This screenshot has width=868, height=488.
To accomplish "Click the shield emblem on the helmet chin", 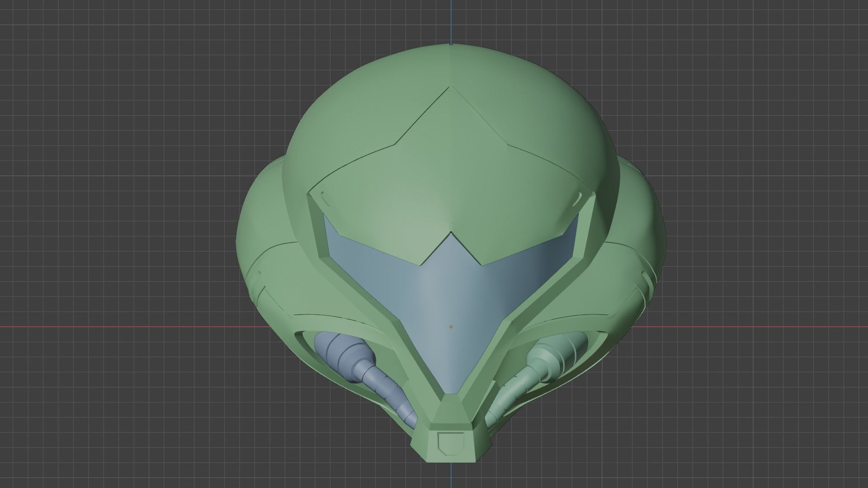I will [x=451, y=445].
